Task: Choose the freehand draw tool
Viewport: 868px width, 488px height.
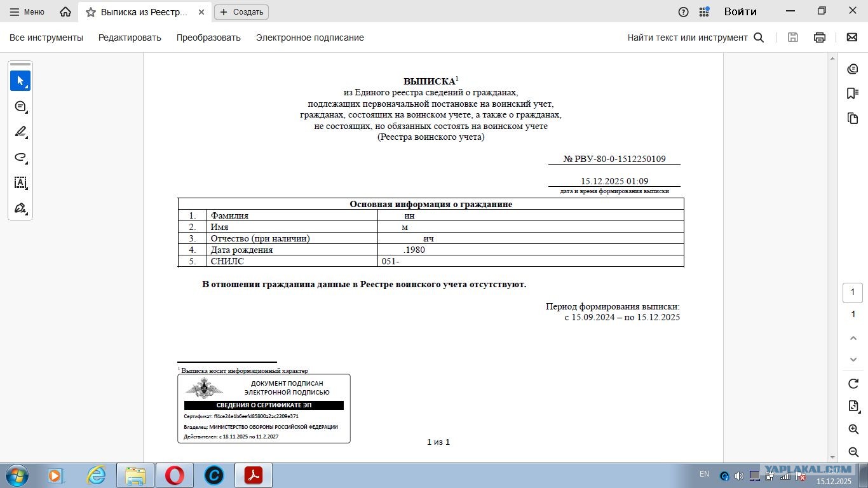Action: tap(20, 157)
